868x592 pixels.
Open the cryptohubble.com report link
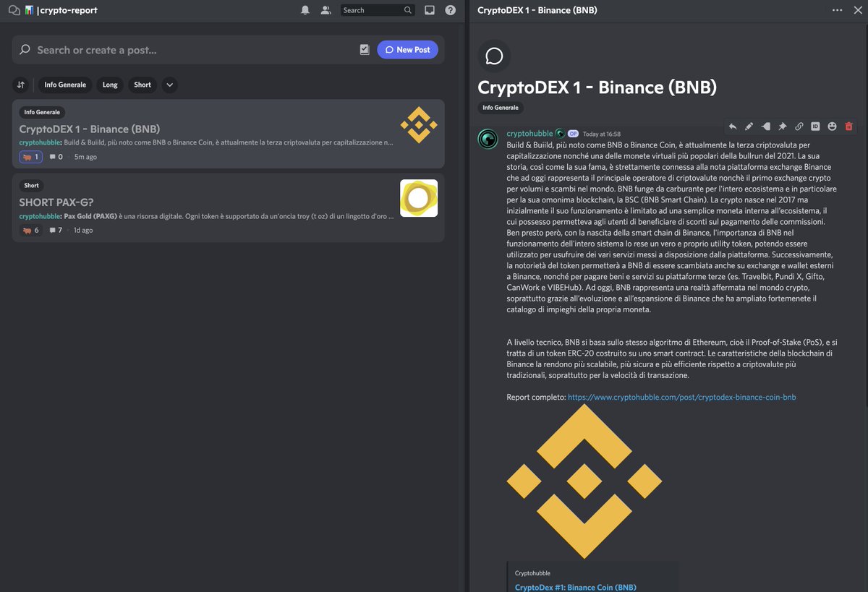pyautogui.click(x=681, y=397)
